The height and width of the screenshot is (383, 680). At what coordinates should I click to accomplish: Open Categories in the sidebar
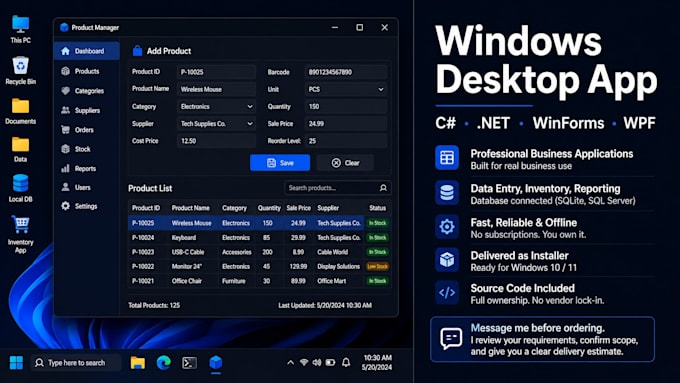(87, 91)
